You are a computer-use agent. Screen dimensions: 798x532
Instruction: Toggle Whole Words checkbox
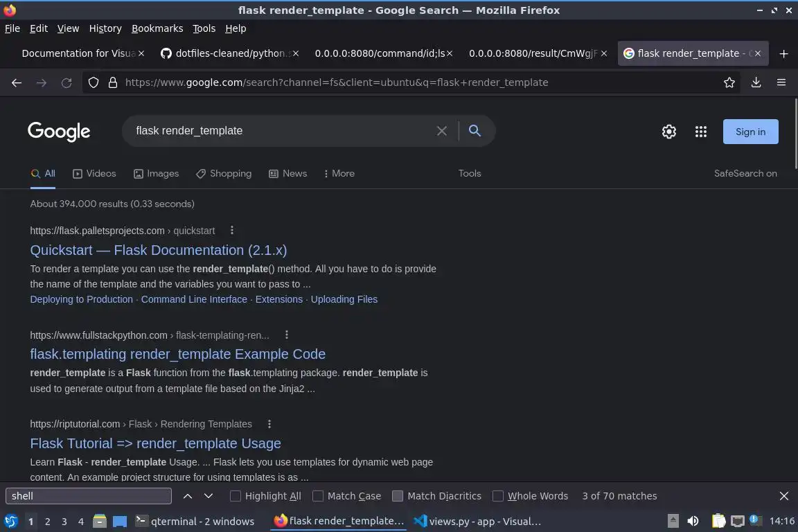pyautogui.click(x=531, y=496)
